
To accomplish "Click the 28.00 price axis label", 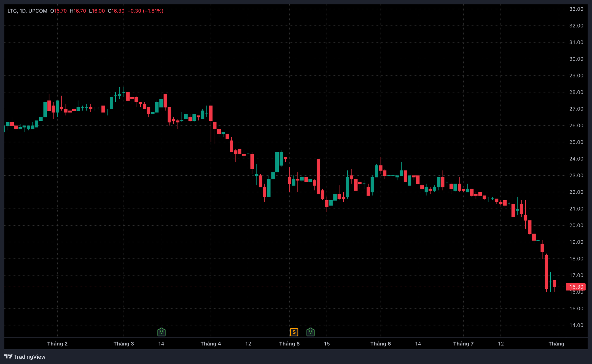I will (576, 92).
